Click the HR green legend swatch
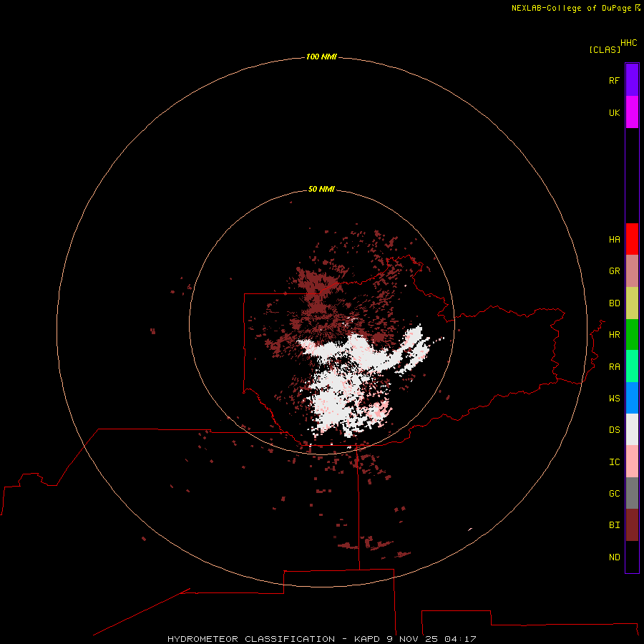 pos(632,335)
